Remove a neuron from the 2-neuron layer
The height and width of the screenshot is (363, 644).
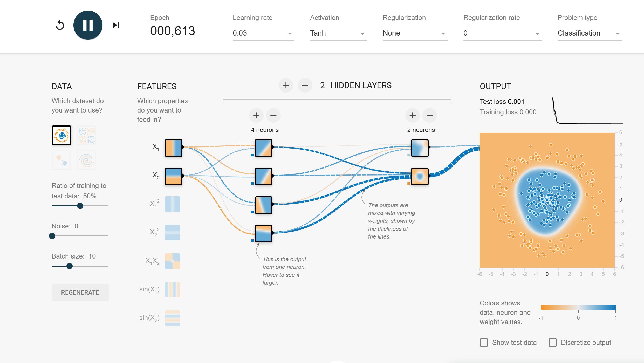(430, 115)
